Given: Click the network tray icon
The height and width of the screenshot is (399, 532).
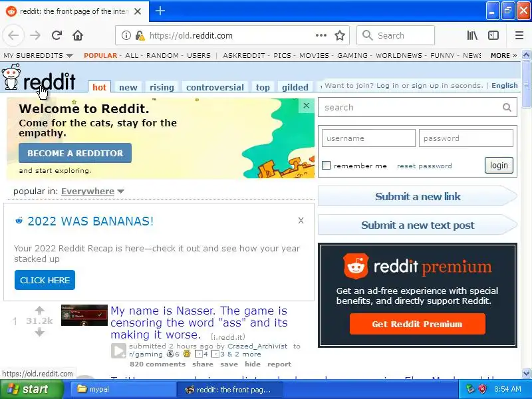Looking at the screenshot, I should click(x=470, y=389).
